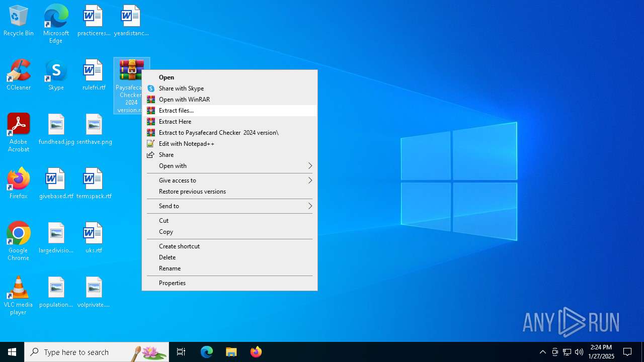644x362 pixels.
Task: Open the Recycle Bin desktop icon
Action: coord(19,21)
